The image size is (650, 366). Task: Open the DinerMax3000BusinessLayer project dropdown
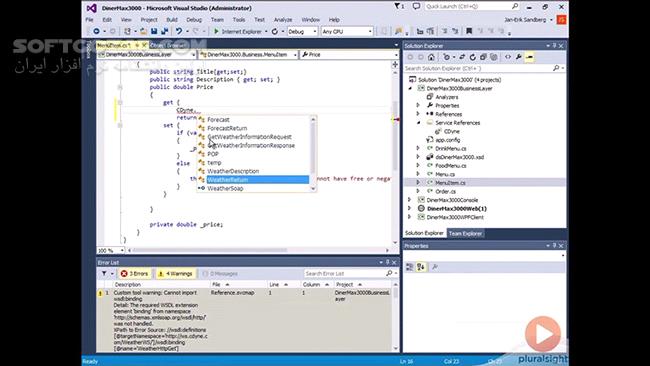pos(147,54)
